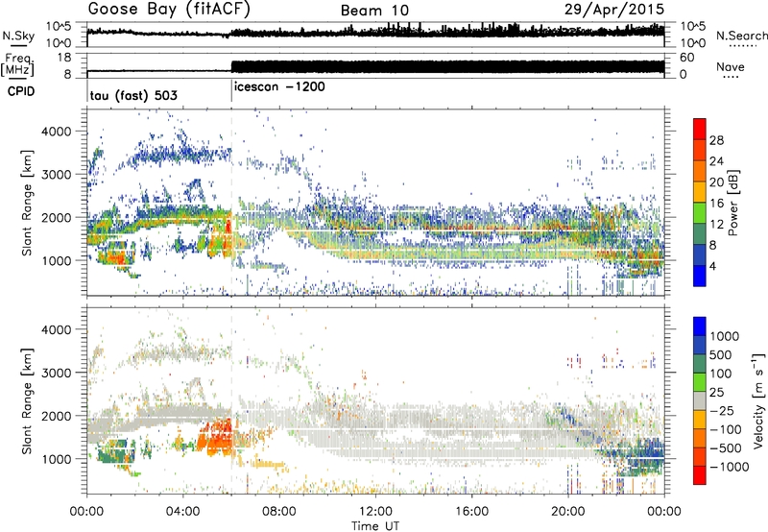Viewport: 768px width, 532px height.
Task: Click the '20:00' time axis tick label
Action: [567, 512]
